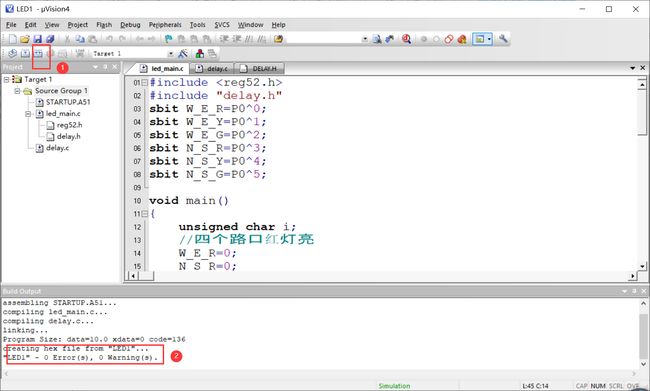The height and width of the screenshot is (391, 650).
Task: Click the Save All icon
Action: pyautogui.click(x=50, y=39)
